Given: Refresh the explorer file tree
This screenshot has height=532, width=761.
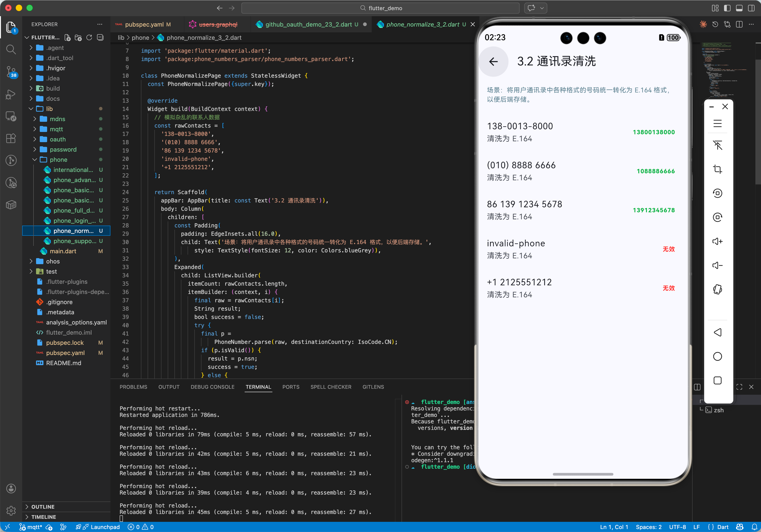Looking at the screenshot, I should click(89, 37).
